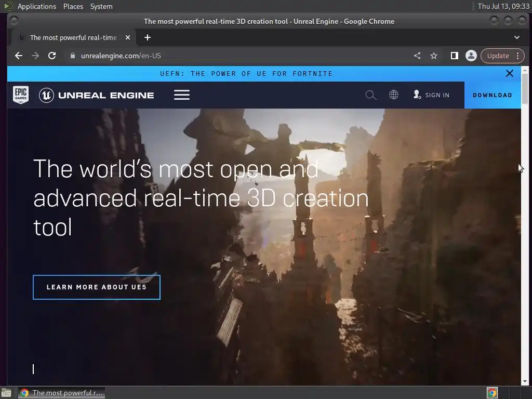Click Chrome icon in workspace switcher

[493, 393]
